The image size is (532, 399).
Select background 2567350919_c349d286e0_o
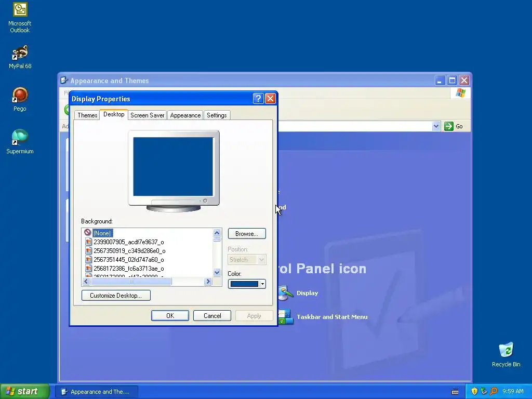(x=129, y=251)
